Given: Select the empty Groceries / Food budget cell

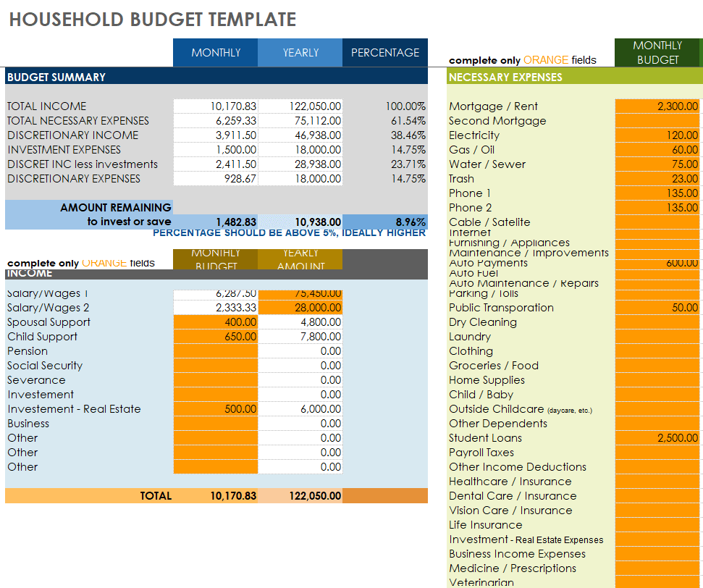Looking at the screenshot, I should click(657, 366).
